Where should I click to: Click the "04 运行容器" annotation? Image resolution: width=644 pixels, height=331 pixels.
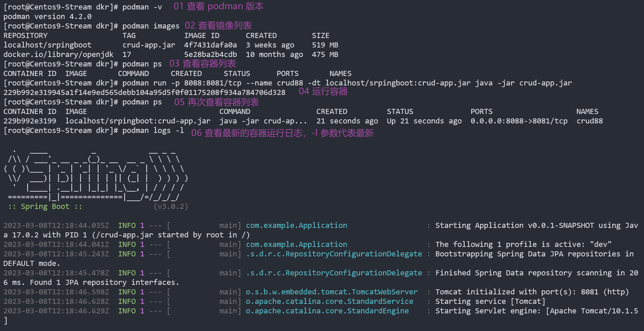click(323, 92)
